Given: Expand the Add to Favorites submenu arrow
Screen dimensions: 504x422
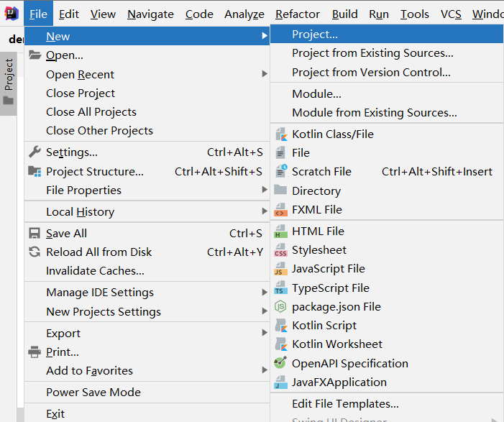Looking at the screenshot, I should click(264, 370).
